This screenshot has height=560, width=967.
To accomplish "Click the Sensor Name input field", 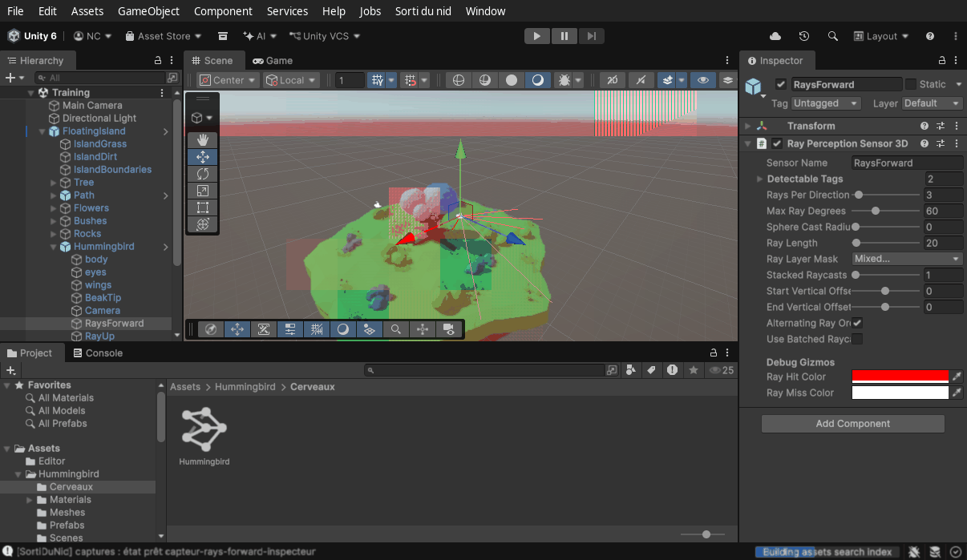I will (x=907, y=163).
